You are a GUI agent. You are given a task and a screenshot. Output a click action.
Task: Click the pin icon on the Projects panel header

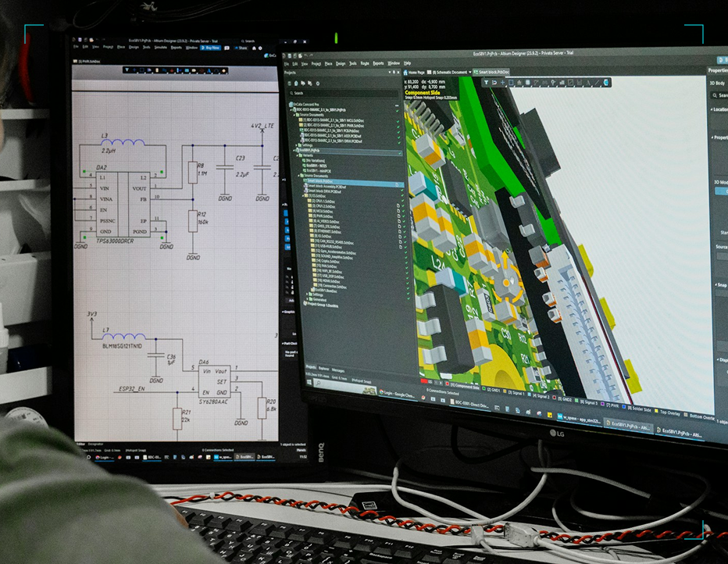click(x=394, y=73)
